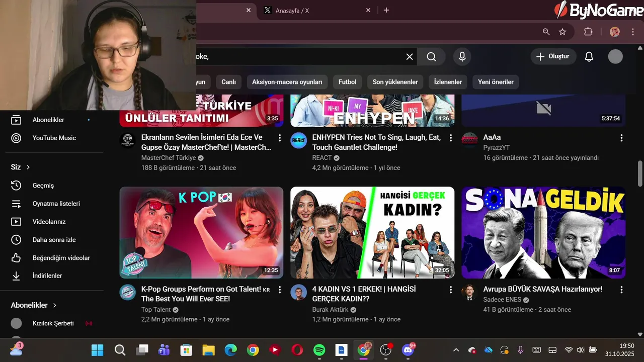The width and height of the screenshot is (644, 362).
Task: Open the Windows Start menu
Action: click(x=97, y=350)
